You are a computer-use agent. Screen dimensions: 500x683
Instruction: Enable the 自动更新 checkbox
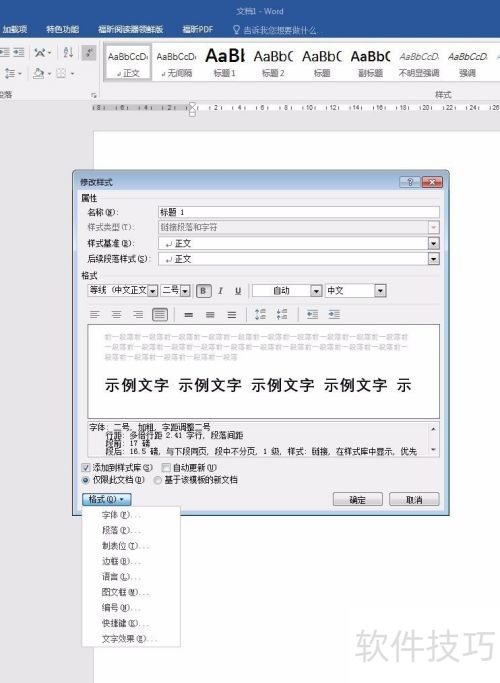click(x=166, y=468)
